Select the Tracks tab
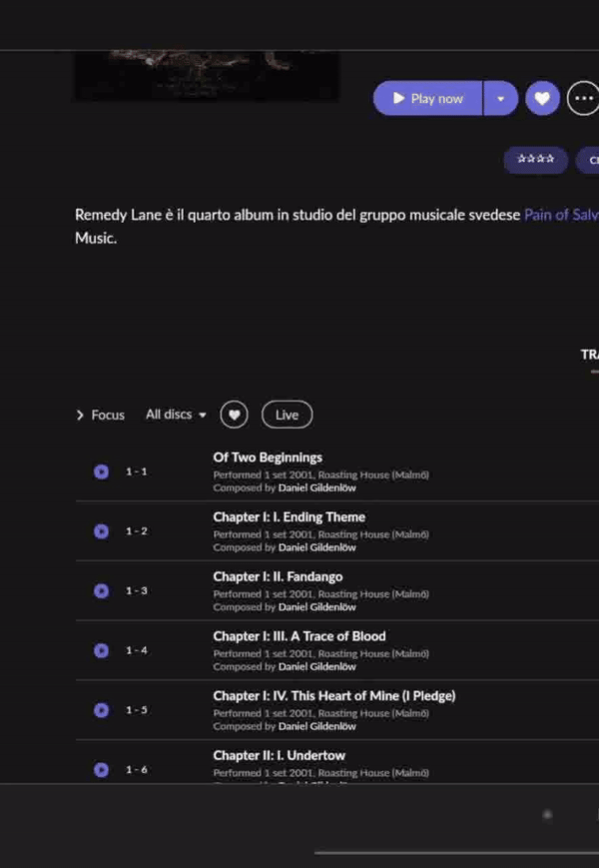This screenshot has width=599, height=868. 590,355
